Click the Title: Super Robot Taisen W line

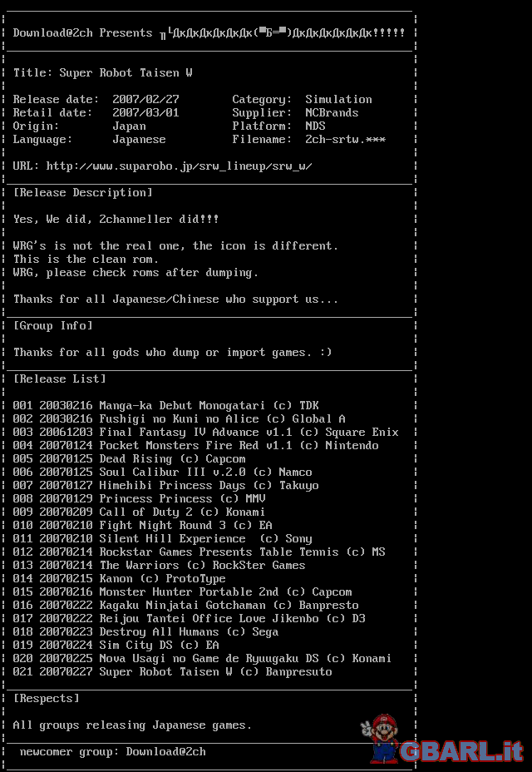(103, 73)
